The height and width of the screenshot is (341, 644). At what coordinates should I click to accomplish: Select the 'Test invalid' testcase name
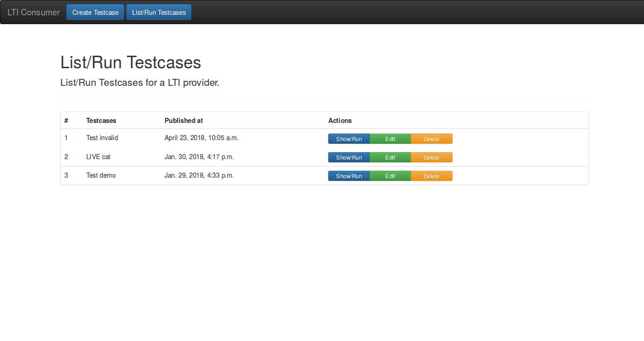(x=102, y=138)
